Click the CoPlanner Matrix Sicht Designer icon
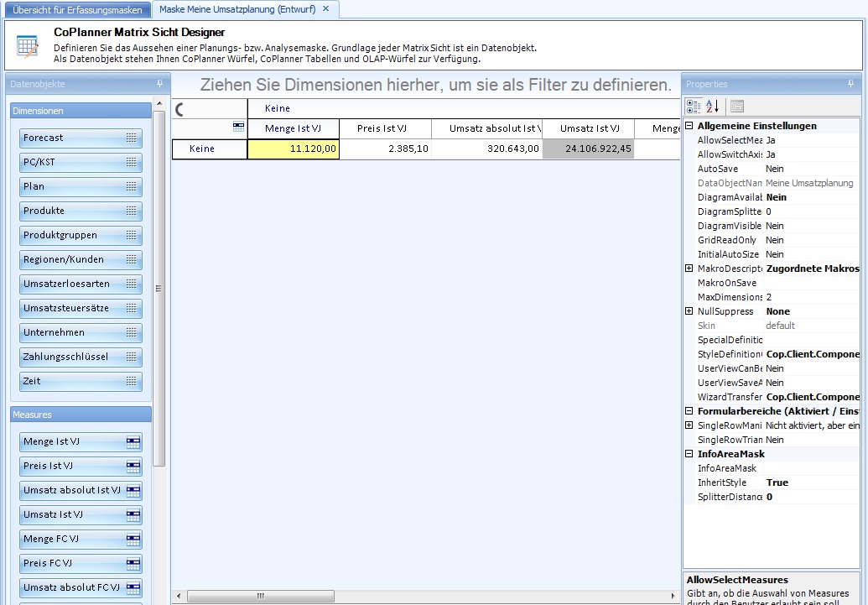The image size is (868, 605). 27,46
